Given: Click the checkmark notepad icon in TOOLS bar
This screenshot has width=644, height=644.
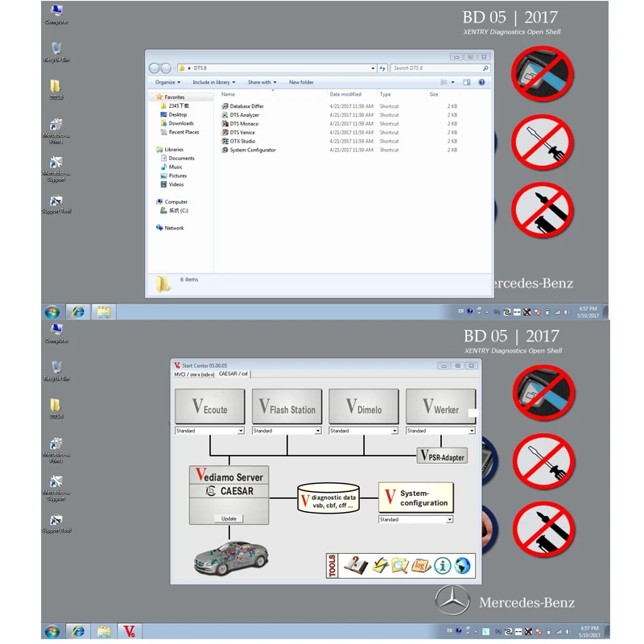Looking at the screenshot, I should [x=380, y=566].
